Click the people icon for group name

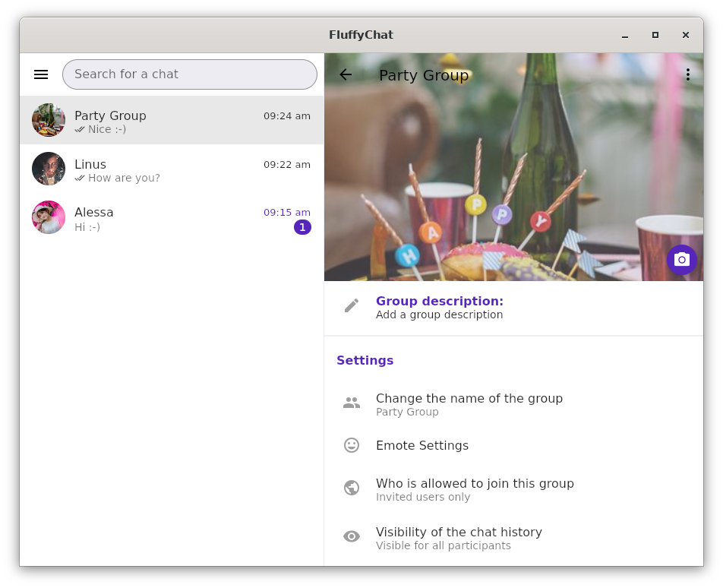pos(352,403)
